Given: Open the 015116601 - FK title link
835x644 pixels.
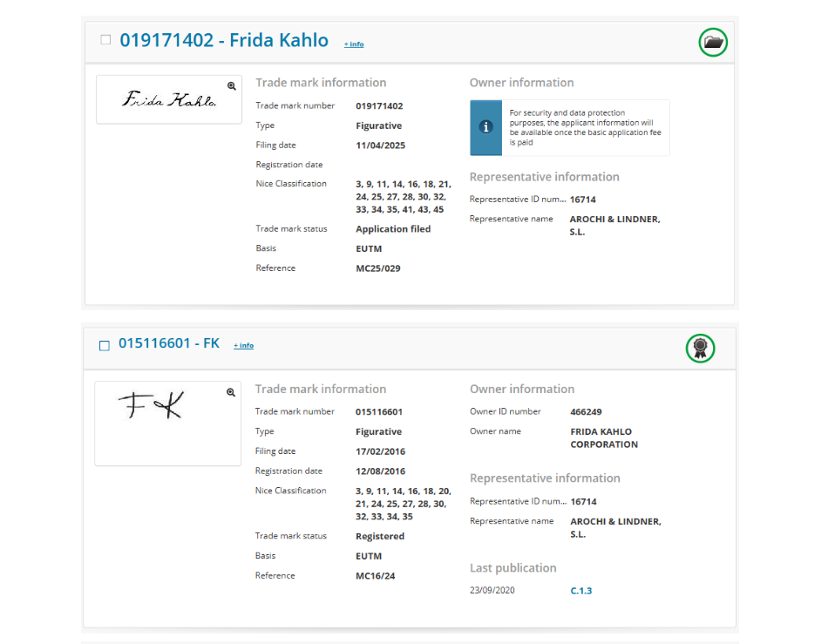Looking at the screenshot, I should 169,343.
